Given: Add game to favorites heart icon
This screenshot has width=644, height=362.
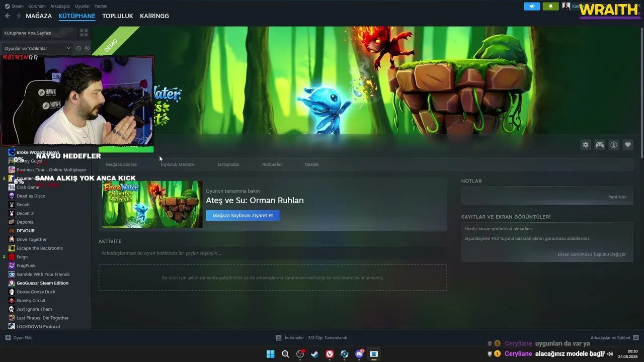Looking at the screenshot, I should [628, 145].
